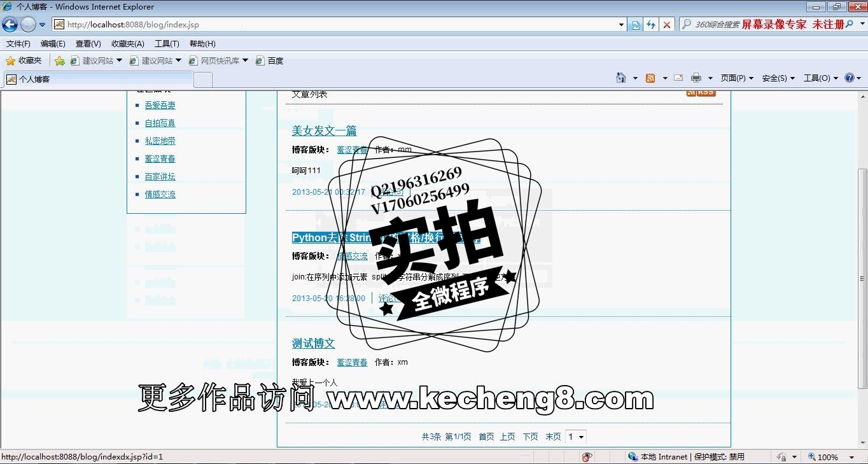The width and height of the screenshot is (868, 464).
Task: Expand the 网页快讯库 web slice dropdown
Action: tap(245, 60)
